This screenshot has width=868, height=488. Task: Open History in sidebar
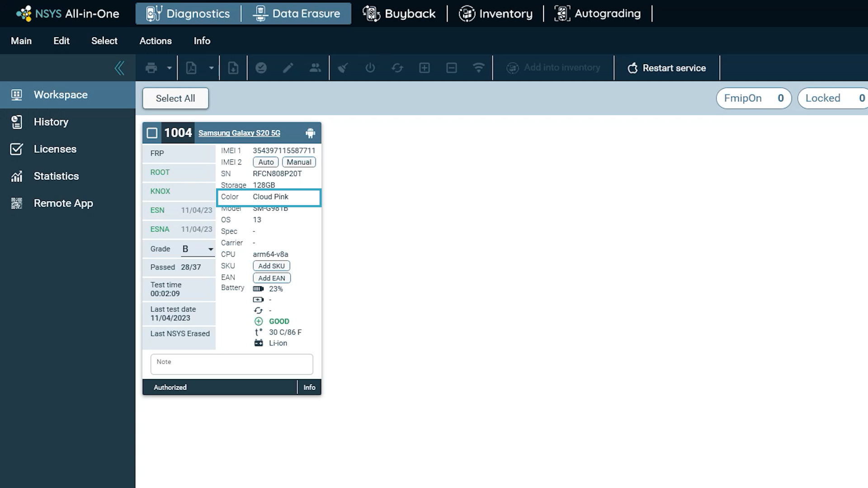(x=68, y=122)
